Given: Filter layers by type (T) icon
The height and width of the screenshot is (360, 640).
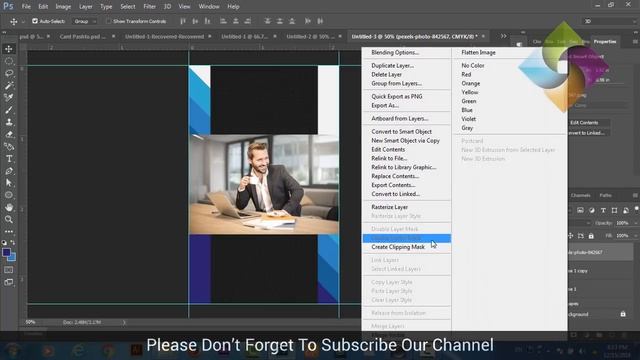Looking at the screenshot, I should 603,211.
